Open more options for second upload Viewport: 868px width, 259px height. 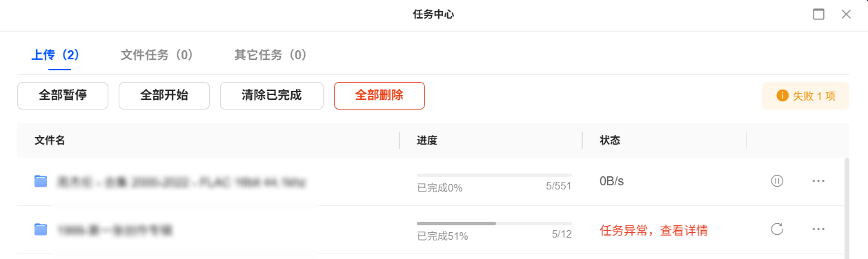pyautogui.click(x=818, y=229)
